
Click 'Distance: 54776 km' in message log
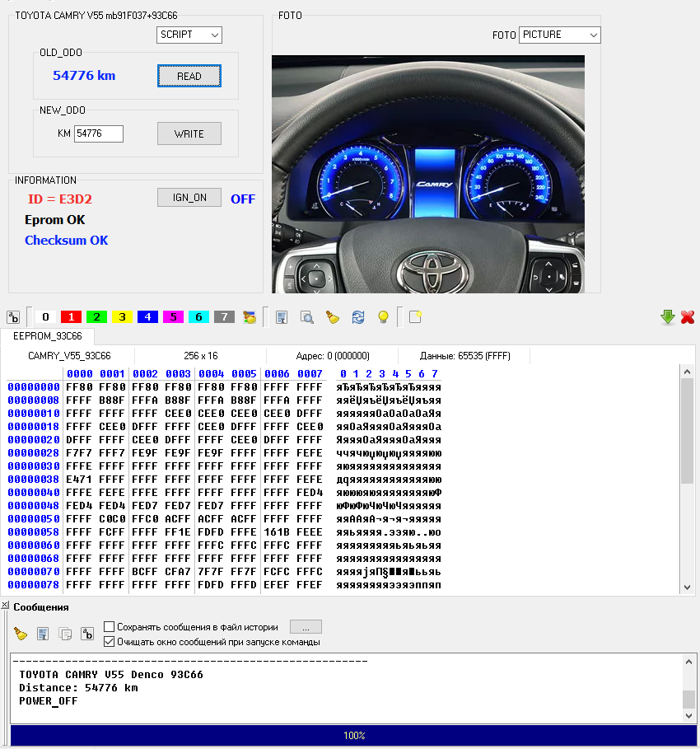tap(78, 688)
